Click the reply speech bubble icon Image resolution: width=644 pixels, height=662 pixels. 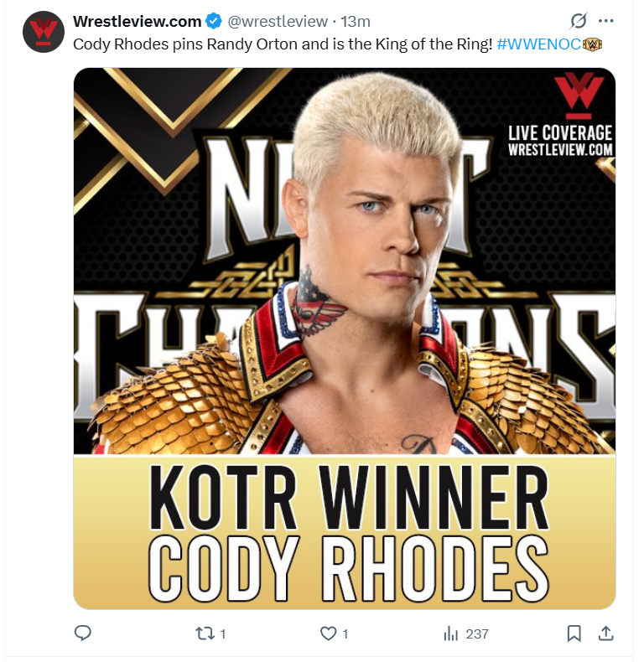pos(82,633)
